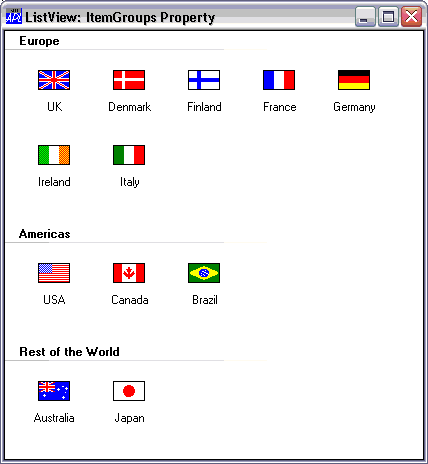
Task: Click the Australia flag icon
Action: [54, 391]
